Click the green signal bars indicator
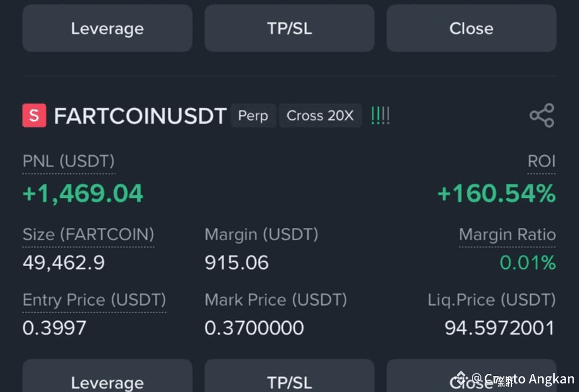Image resolution: width=579 pixels, height=392 pixels. point(381,114)
